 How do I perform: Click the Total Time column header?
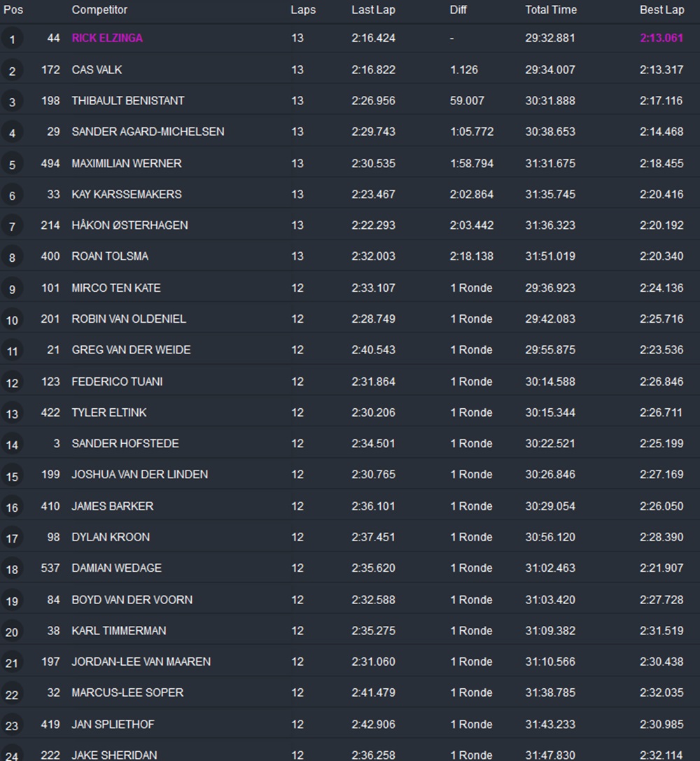pyautogui.click(x=550, y=10)
